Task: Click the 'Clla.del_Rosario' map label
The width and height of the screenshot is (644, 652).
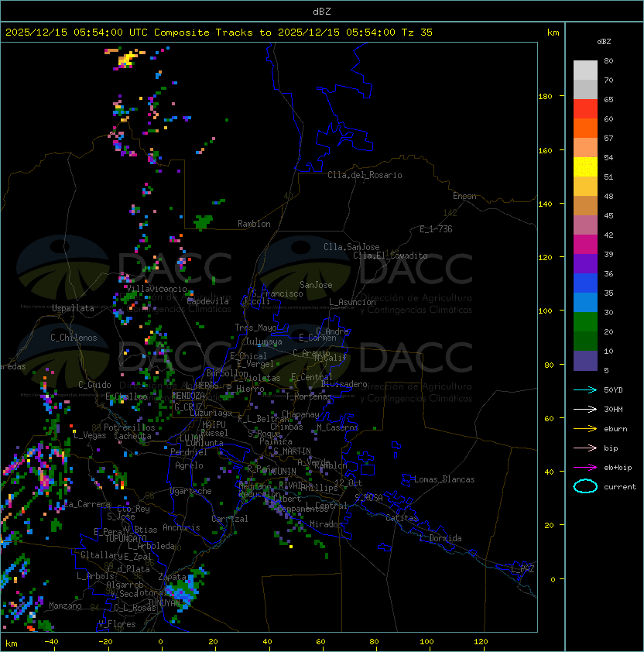Action: [365, 175]
